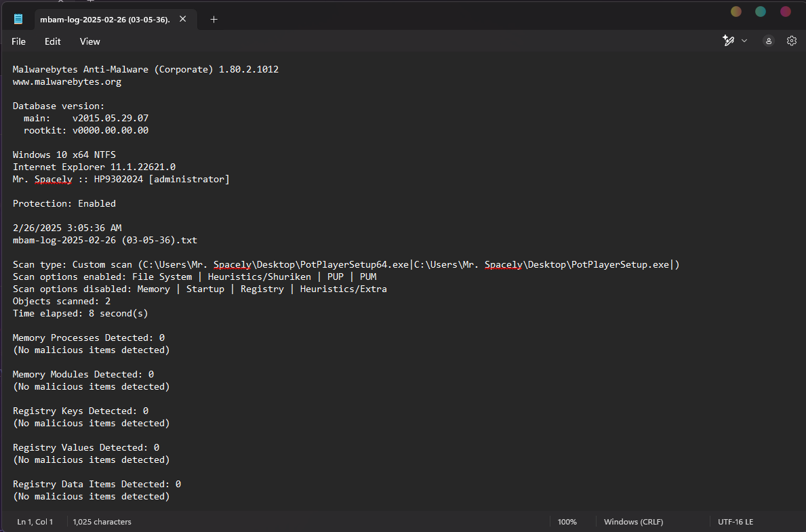
Task: Click the www.malwarebytes.org text line
Action: (67, 82)
